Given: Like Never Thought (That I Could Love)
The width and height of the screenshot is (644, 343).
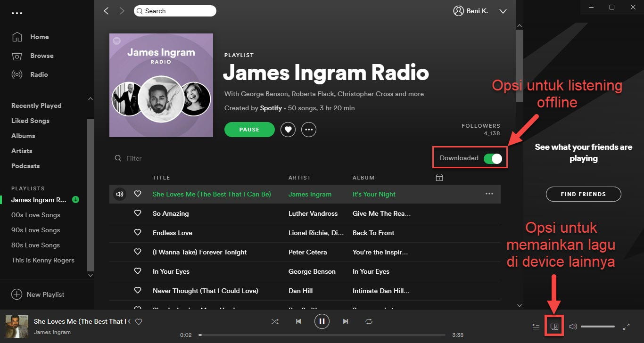Looking at the screenshot, I should tap(138, 291).
